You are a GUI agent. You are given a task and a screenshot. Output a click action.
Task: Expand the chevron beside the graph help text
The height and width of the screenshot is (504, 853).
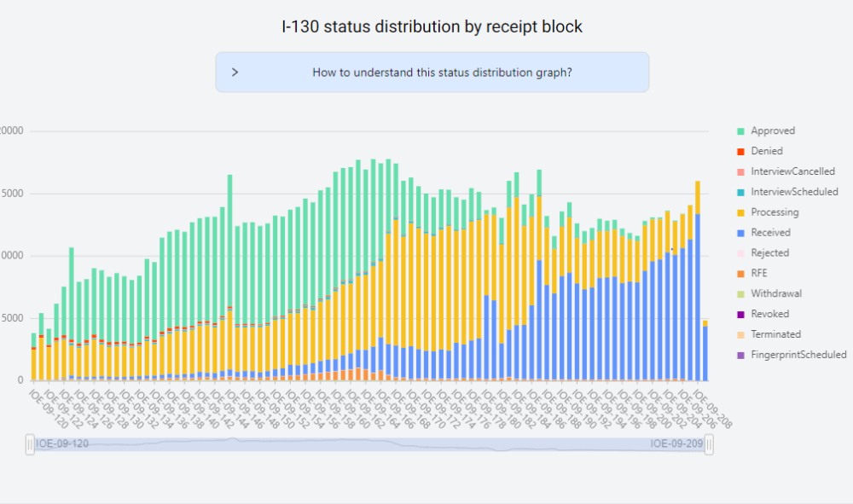pos(235,72)
